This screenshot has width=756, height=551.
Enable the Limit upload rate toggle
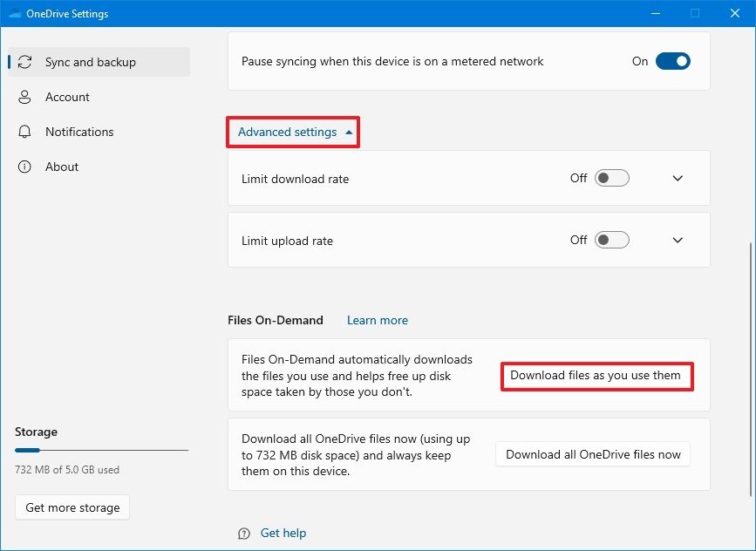611,240
